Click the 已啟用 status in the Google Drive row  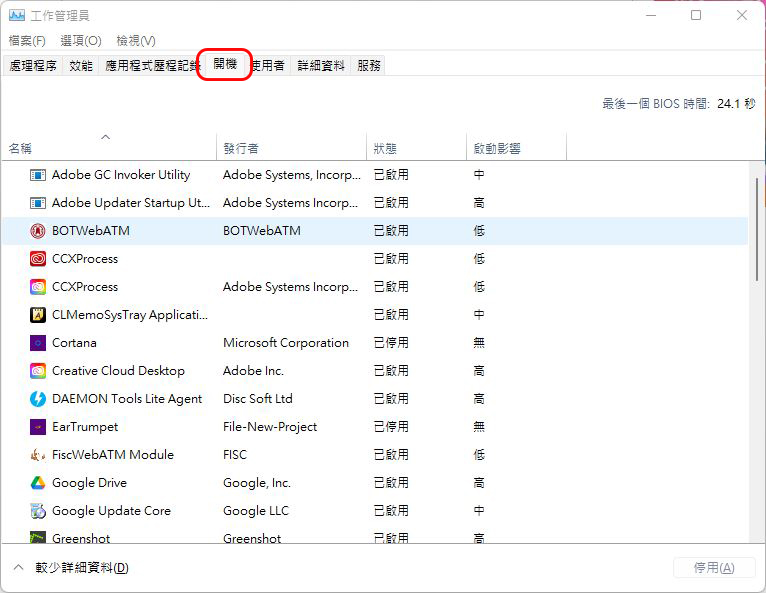tap(391, 483)
